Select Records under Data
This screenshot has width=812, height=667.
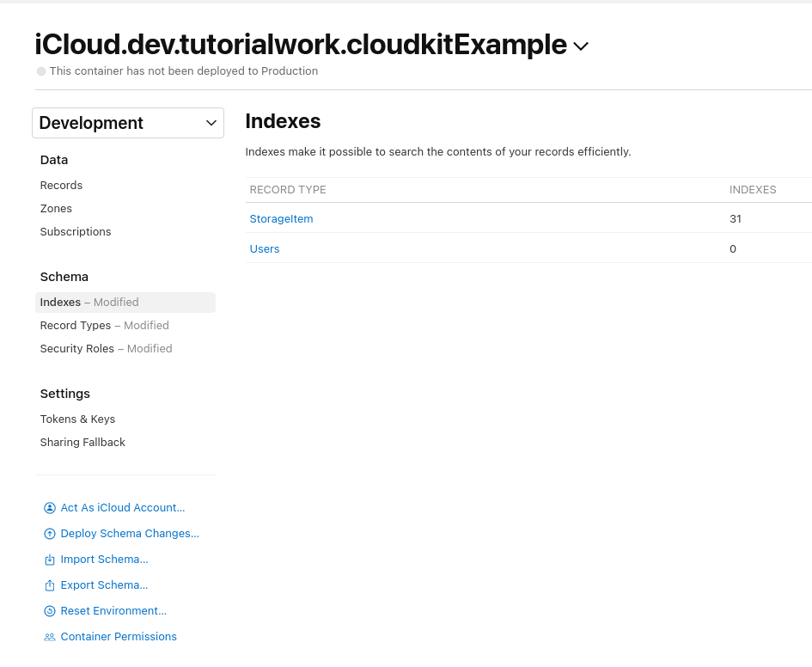click(x=61, y=185)
